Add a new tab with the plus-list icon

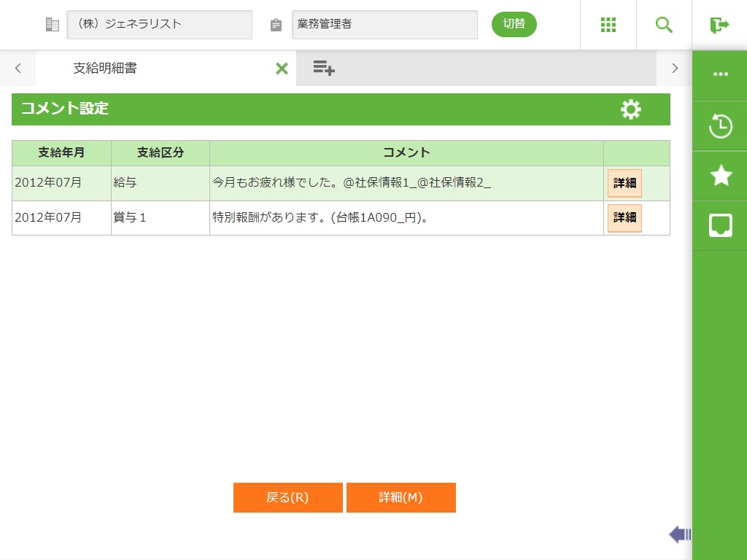pyautogui.click(x=324, y=69)
